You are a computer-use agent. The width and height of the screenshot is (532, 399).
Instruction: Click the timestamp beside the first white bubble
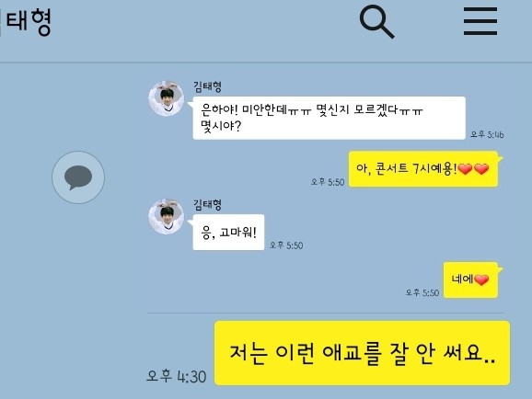point(487,134)
